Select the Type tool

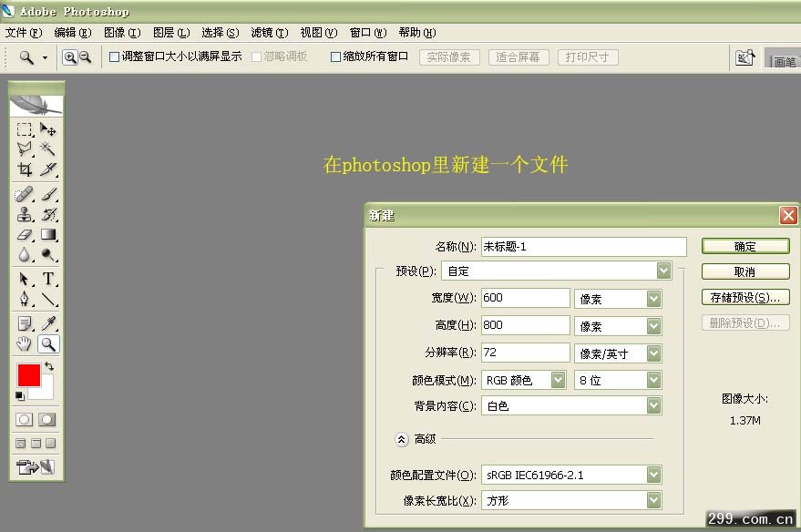48,279
